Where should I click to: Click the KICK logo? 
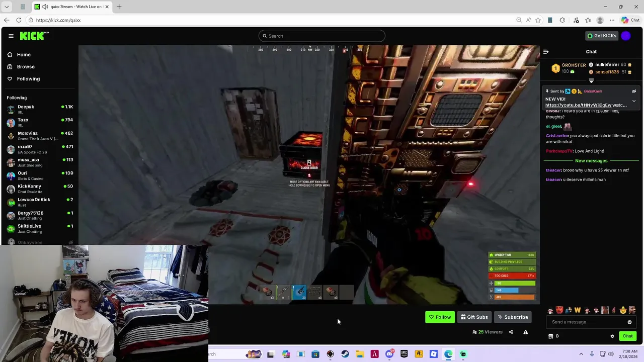pos(34,36)
